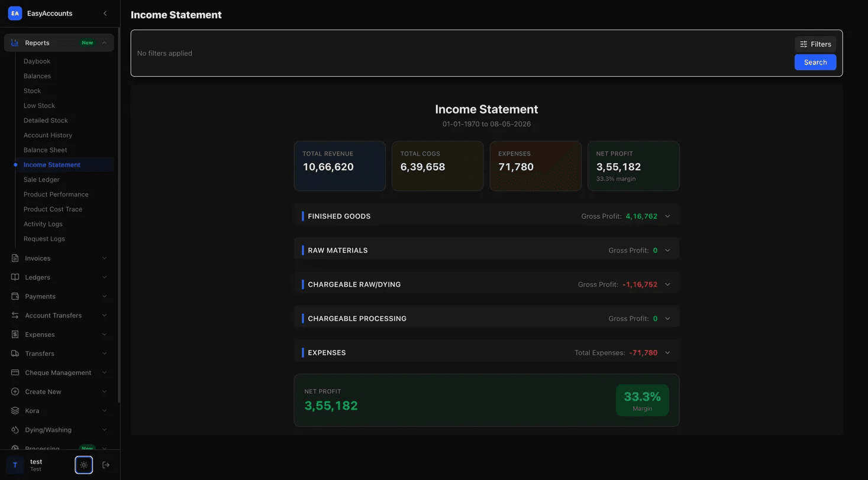Click the EasyAccounts EA logo icon
This screenshot has width=868, height=480.
(x=15, y=13)
